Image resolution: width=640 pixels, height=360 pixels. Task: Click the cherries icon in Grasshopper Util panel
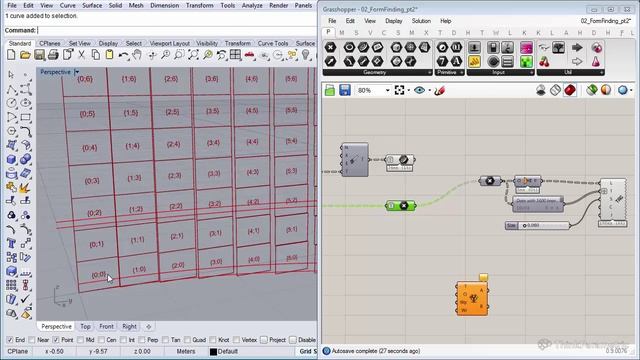coord(544,62)
